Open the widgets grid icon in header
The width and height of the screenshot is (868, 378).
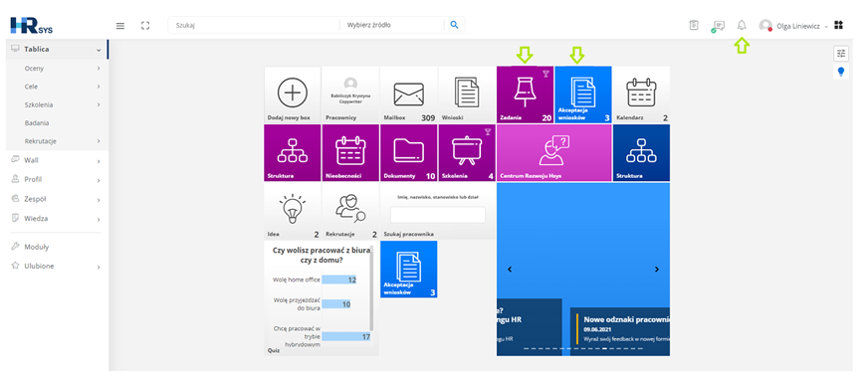pos(839,25)
